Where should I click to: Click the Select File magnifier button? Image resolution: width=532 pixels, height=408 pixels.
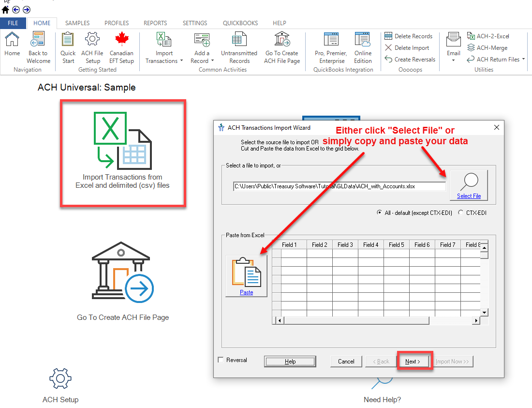(469, 185)
